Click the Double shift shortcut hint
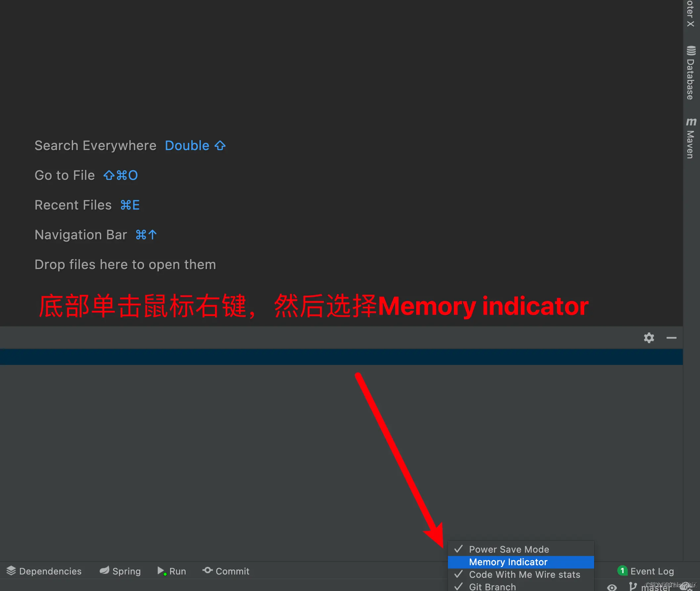 pos(195,146)
